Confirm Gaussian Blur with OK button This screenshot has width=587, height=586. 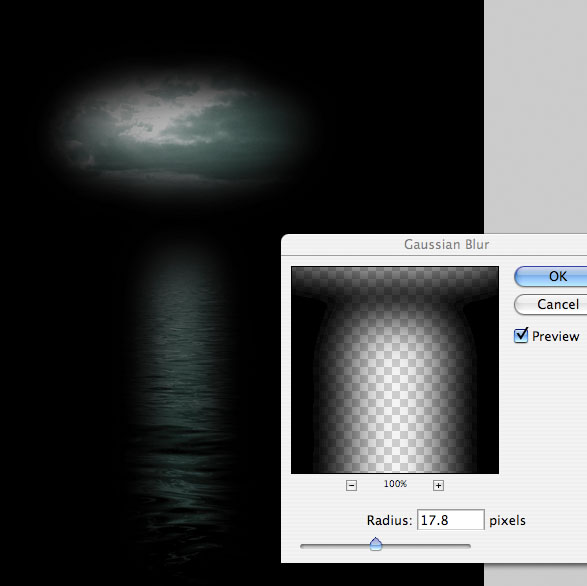pyautogui.click(x=551, y=276)
